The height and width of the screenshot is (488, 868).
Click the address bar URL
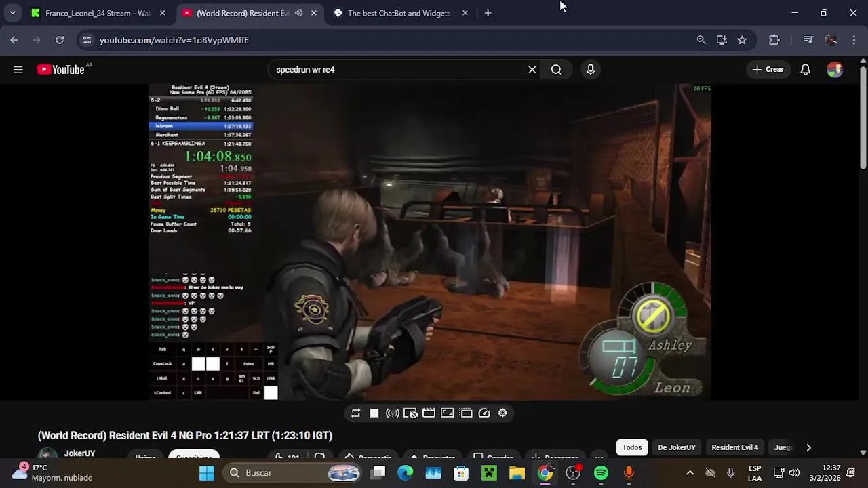[x=174, y=40]
